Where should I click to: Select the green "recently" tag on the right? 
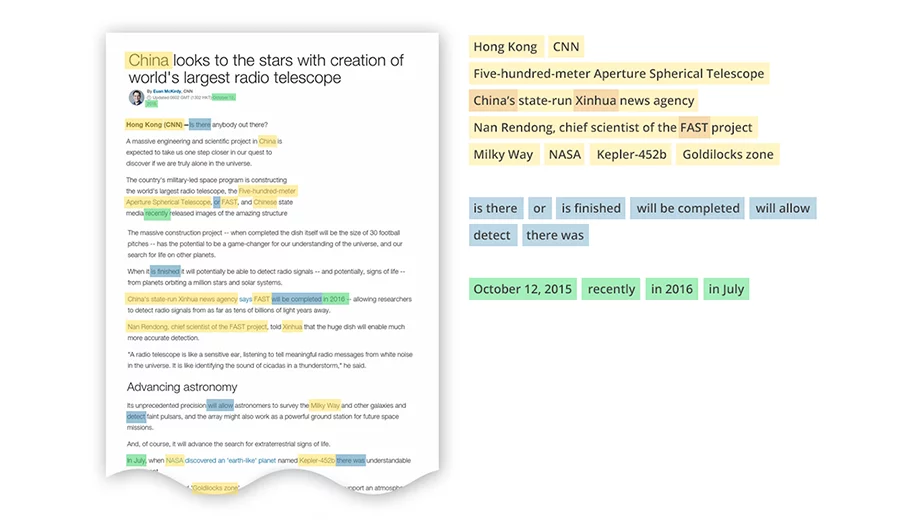pyautogui.click(x=611, y=289)
